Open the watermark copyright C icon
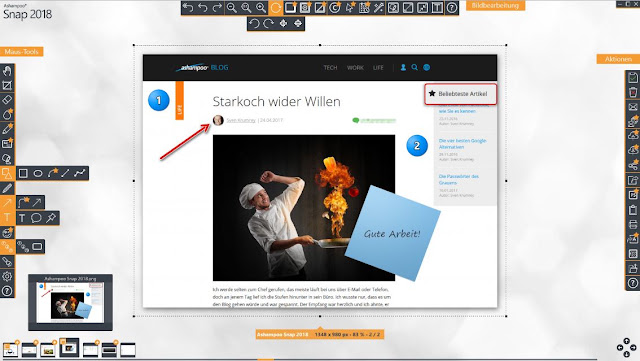The image size is (640, 361). coord(335,8)
